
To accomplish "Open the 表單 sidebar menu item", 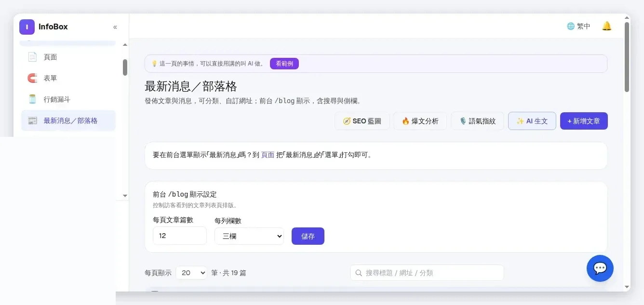I will 68,78.
